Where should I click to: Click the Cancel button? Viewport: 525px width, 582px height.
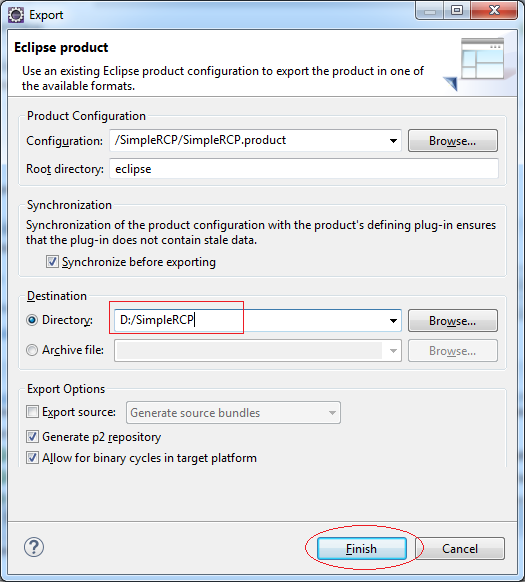point(460,549)
